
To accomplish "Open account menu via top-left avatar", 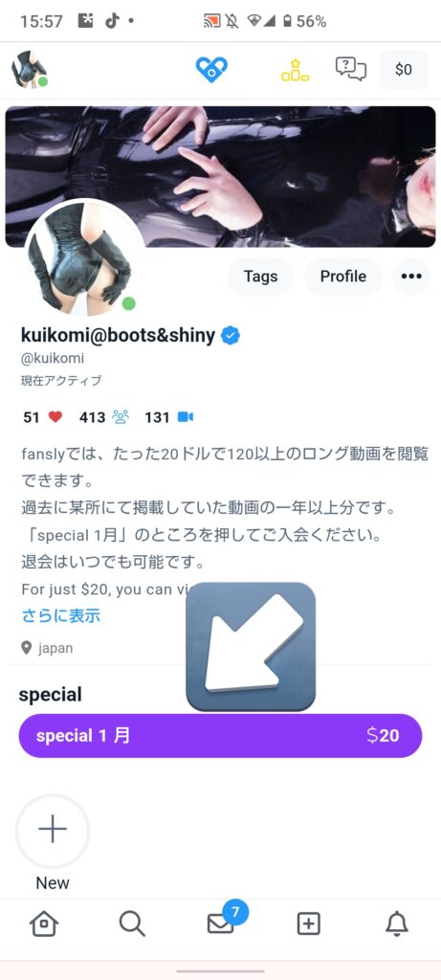I will pos(29,69).
